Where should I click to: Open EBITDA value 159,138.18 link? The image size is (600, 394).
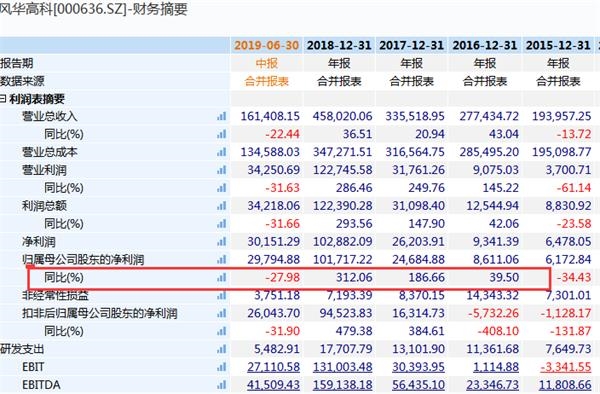pos(342,385)
